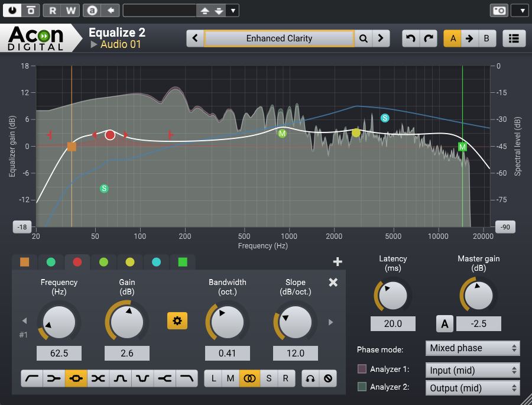532x405 pixels.
Task: Click the host bypass-routing icon beside the power button
Action: (x=31, y=11)
